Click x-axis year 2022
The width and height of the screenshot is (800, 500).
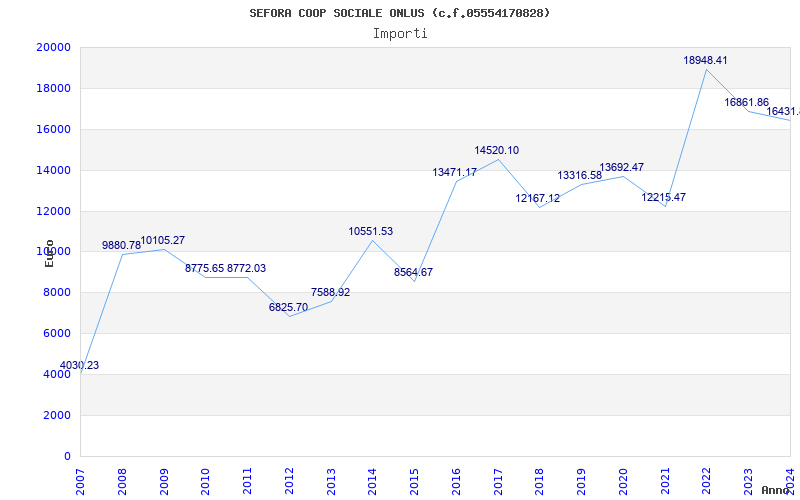(x=707, y=481)
